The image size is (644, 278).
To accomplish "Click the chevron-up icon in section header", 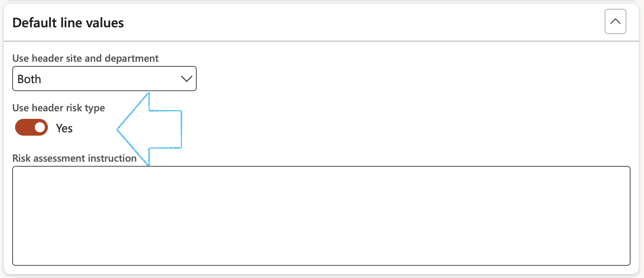I will 615,21.
